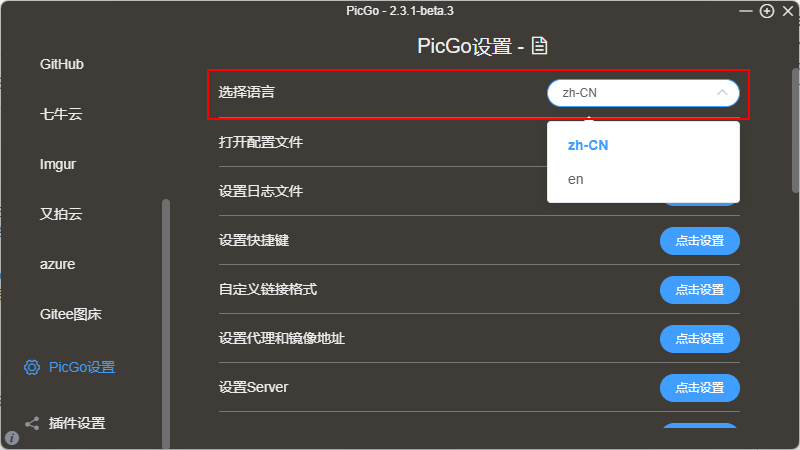Select Imgur in the sidebar

click(58, 164)
